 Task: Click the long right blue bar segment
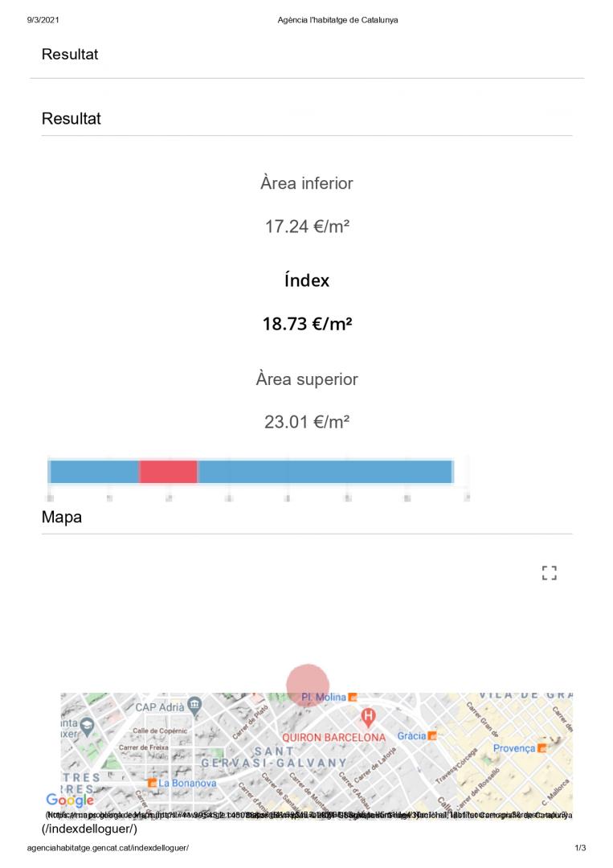[x=325, y=472]
